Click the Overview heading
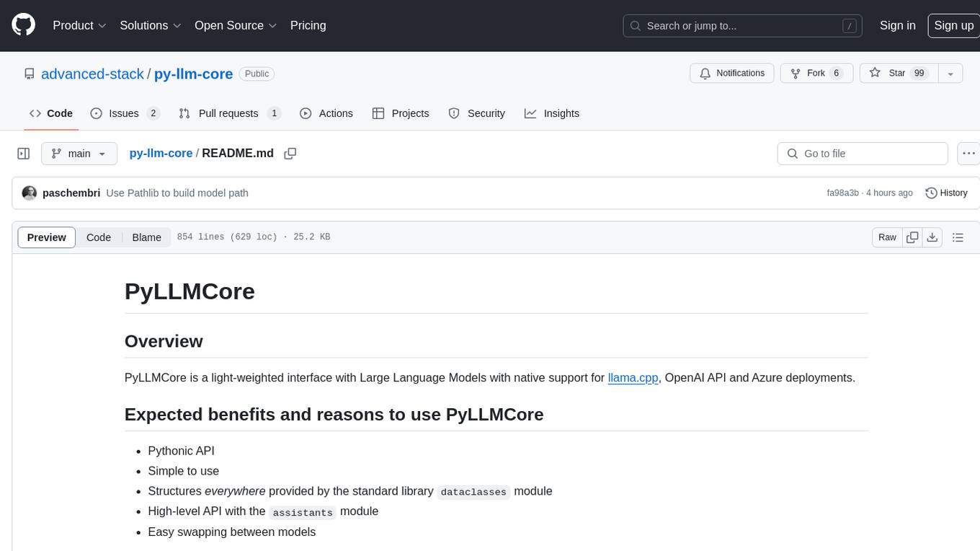The width and height of the screenshot is (980, 551). (x=164, y=341)
